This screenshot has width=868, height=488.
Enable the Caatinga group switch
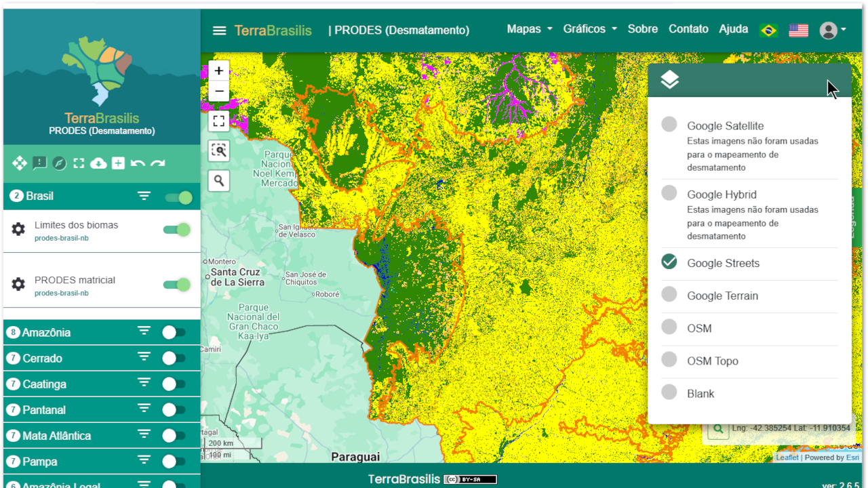pos(174,384)
